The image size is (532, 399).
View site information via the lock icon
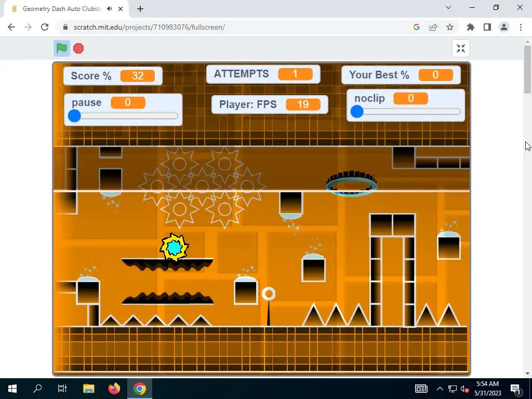coord(65,27)
